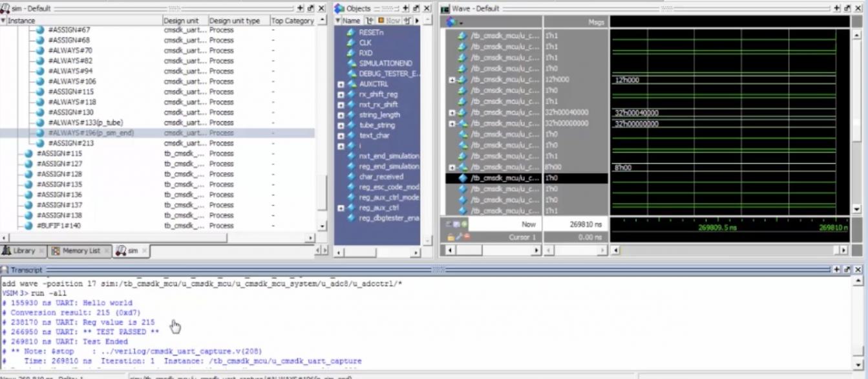Click the Transcript vertical scrollbar
Screen dimensions: 868x379
coord(859,321)
